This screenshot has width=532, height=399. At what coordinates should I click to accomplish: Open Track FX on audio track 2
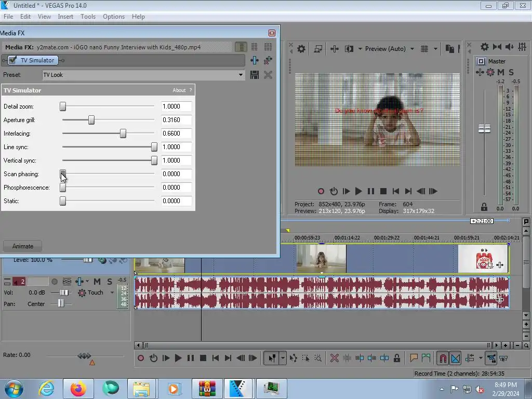tap(79, 282)
